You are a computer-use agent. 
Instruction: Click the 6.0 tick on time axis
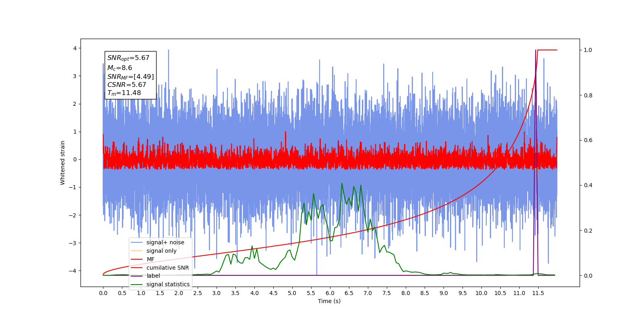tap(330, 293)
